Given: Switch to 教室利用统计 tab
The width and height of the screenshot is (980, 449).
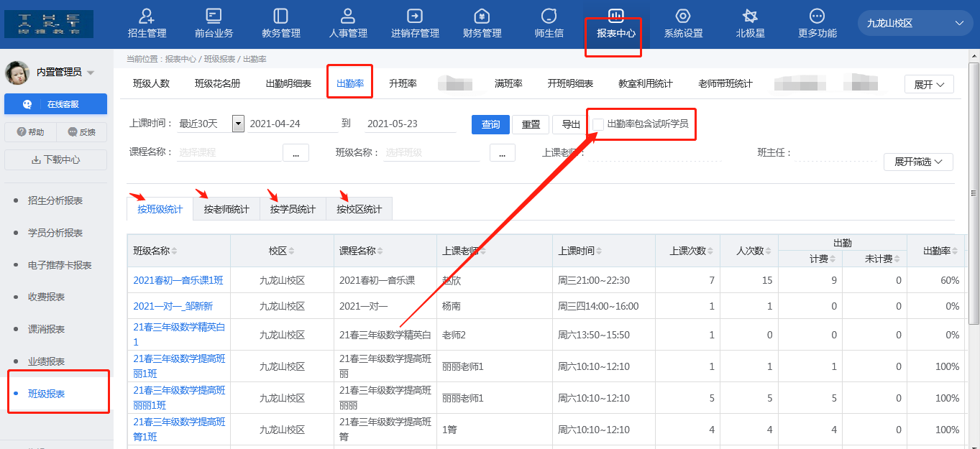Looking at the screenshot, I should coord(646,83).
